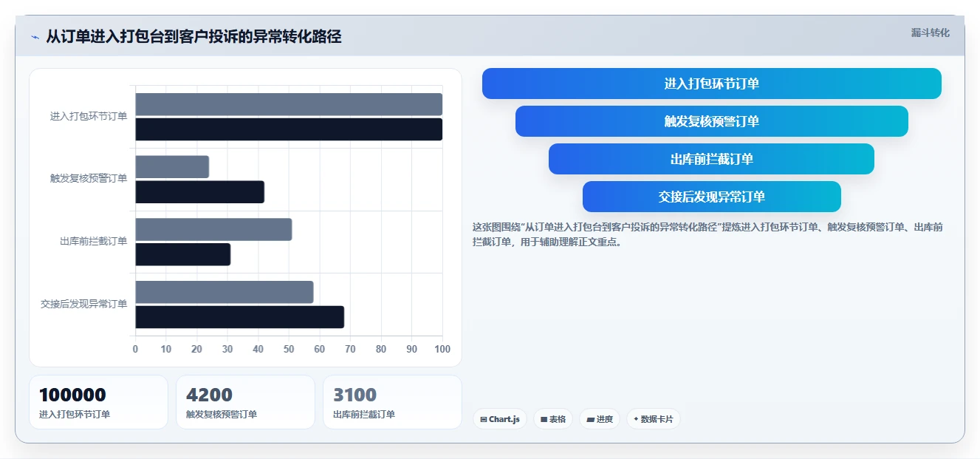Click the chart axis label 出库前拦截订单
Image resolution: width=980 pixels, height=459 pixels.
tap(94, 241)
